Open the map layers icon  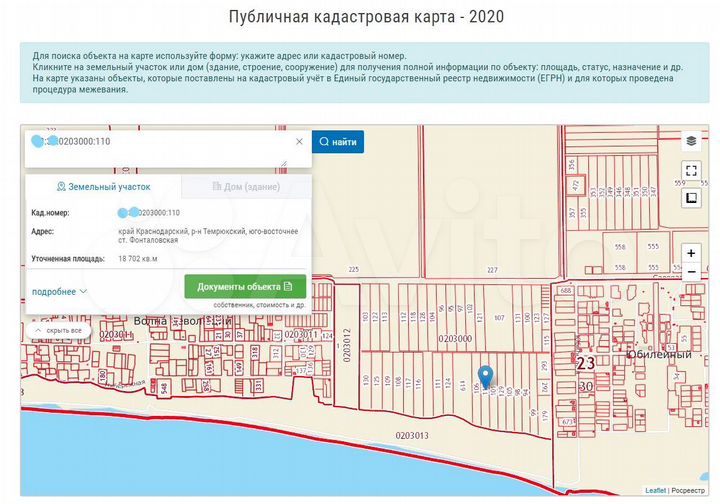691,141
